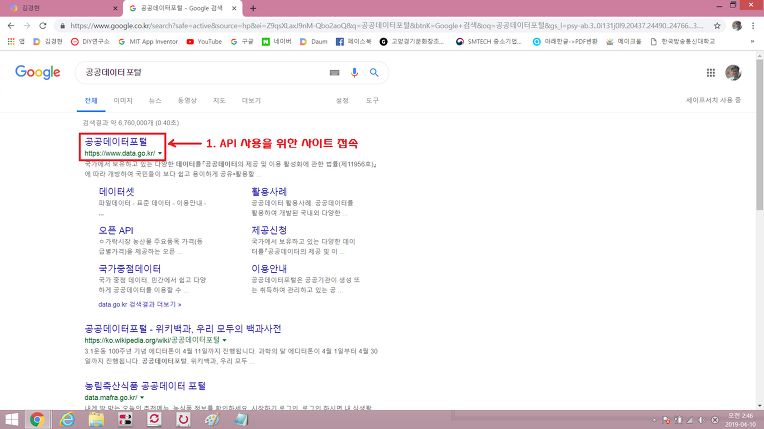Open the Paint palette taskbar icon
The height and width of the screenshot is (429, 764).
pos(212,419)
